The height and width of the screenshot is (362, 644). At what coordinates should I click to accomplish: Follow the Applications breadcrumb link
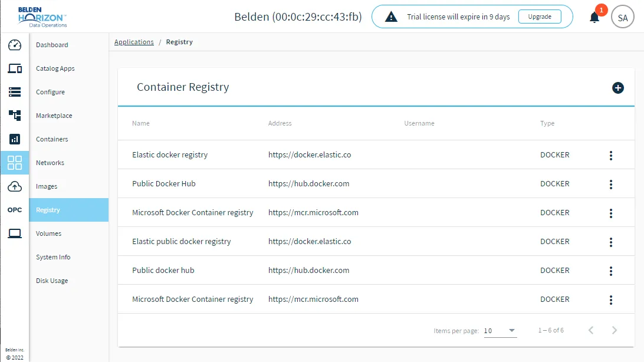point(134,42)
